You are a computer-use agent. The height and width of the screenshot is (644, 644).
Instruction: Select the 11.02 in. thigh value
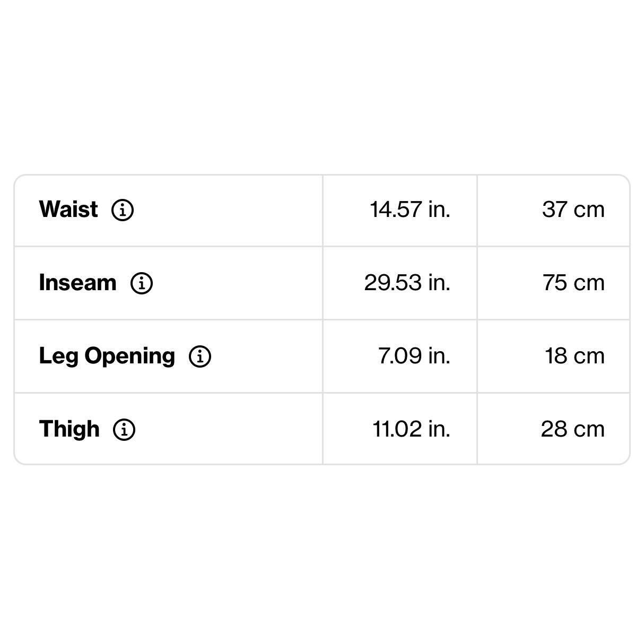point(412,429)
